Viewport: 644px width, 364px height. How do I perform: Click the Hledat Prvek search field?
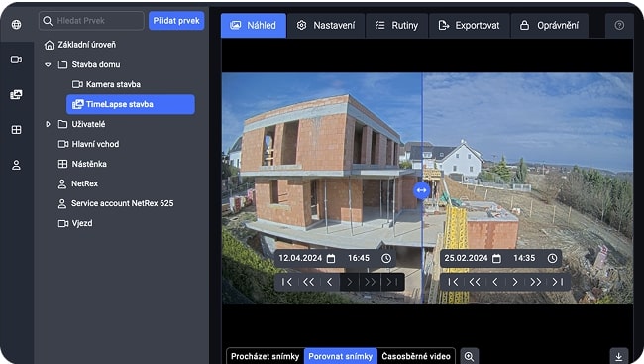91,21
